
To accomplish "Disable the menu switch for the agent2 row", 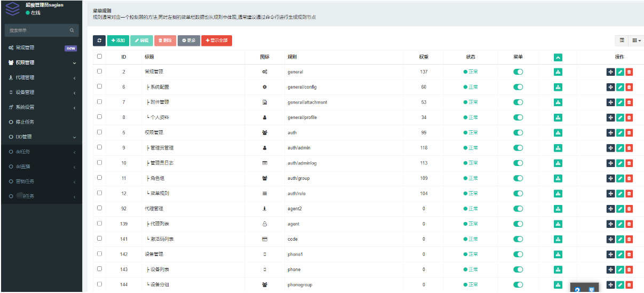I will [x=518, y=209].
